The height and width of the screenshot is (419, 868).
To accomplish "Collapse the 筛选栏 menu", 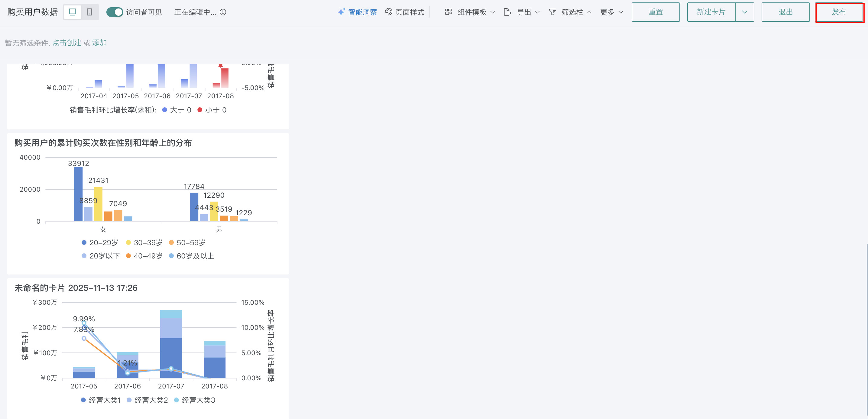I will pyautogui.click(x=589, y=12).
